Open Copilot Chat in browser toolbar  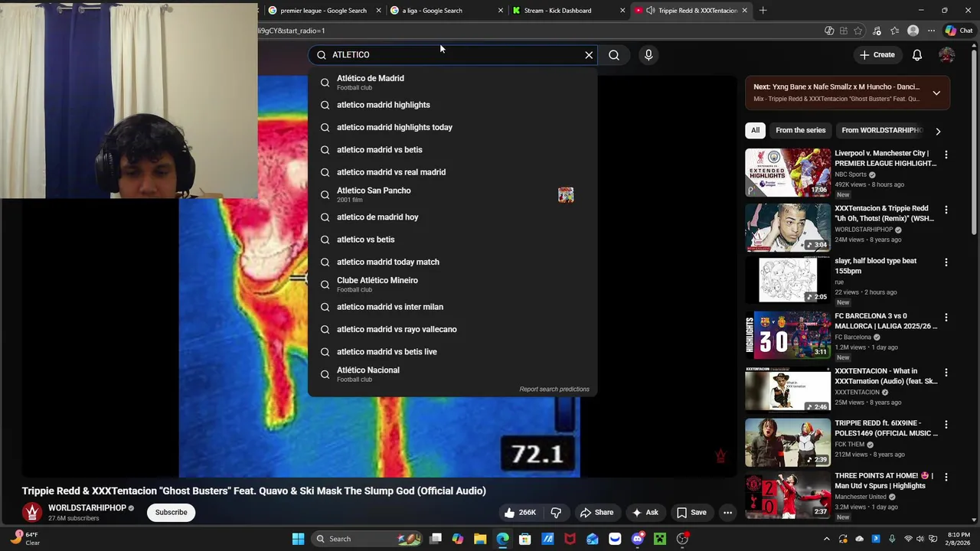[x=959, y=31]
